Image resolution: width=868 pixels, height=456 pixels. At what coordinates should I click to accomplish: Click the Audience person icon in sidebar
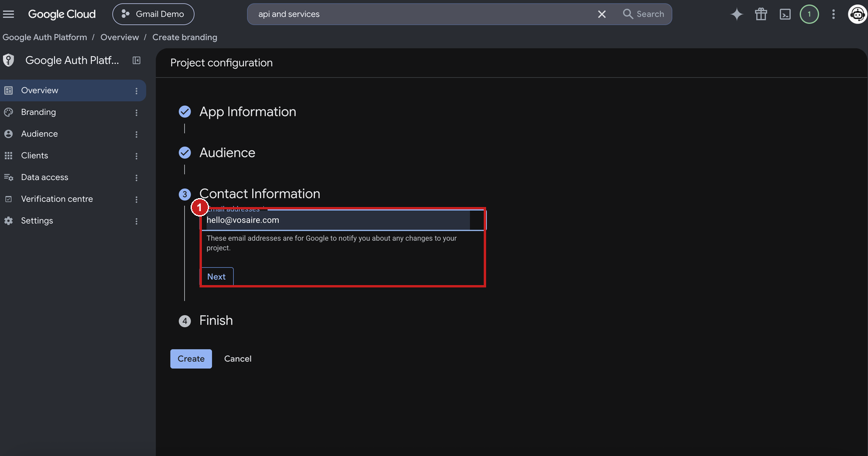tap(8, 134)
